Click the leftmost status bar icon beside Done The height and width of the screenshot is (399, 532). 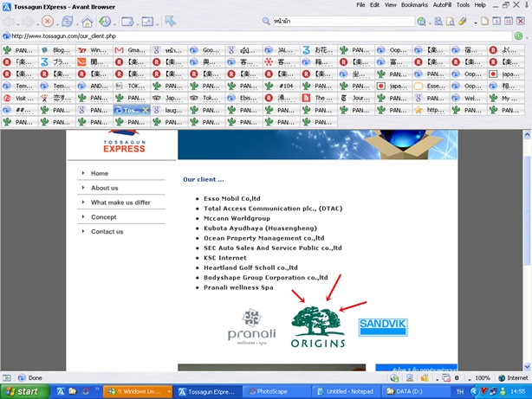[x=7, y=377]
